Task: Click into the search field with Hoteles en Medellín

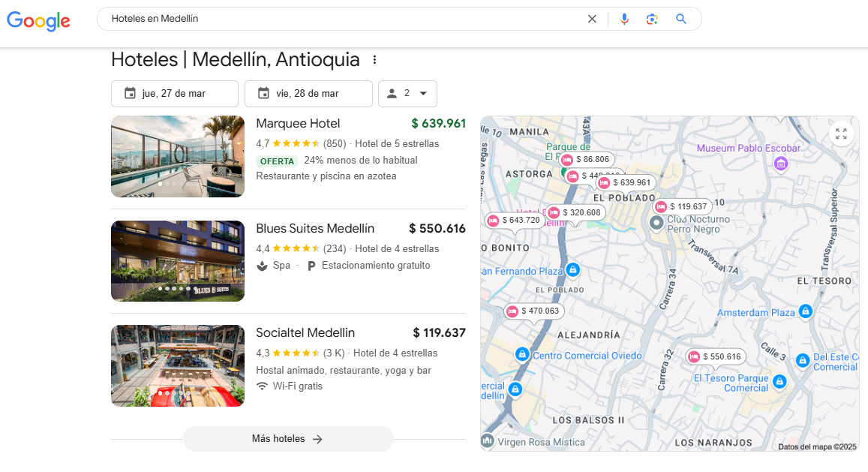Action: pos(338,19)
